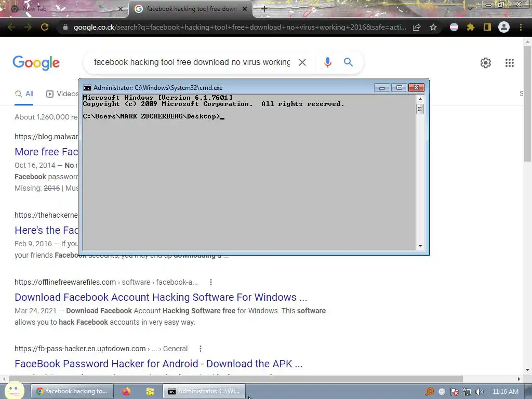Open options for fb-pass-hacker uptodown result
The width and height of the screenshot is (532, 399).
click(201, 349)
